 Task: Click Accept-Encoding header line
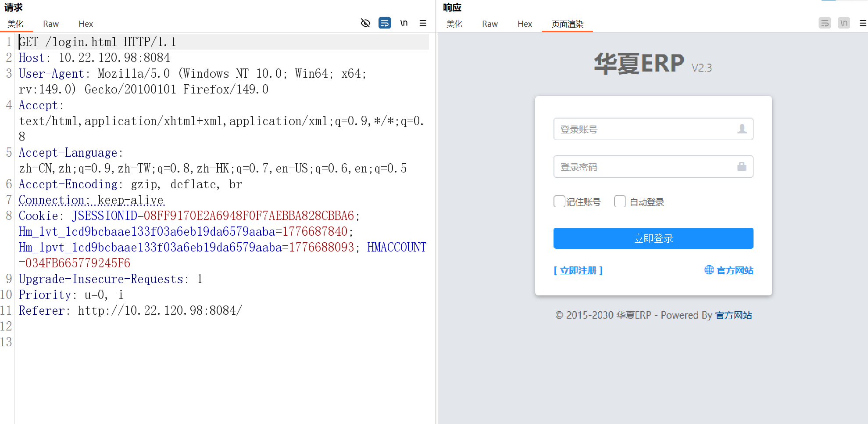tap(130, 184)
